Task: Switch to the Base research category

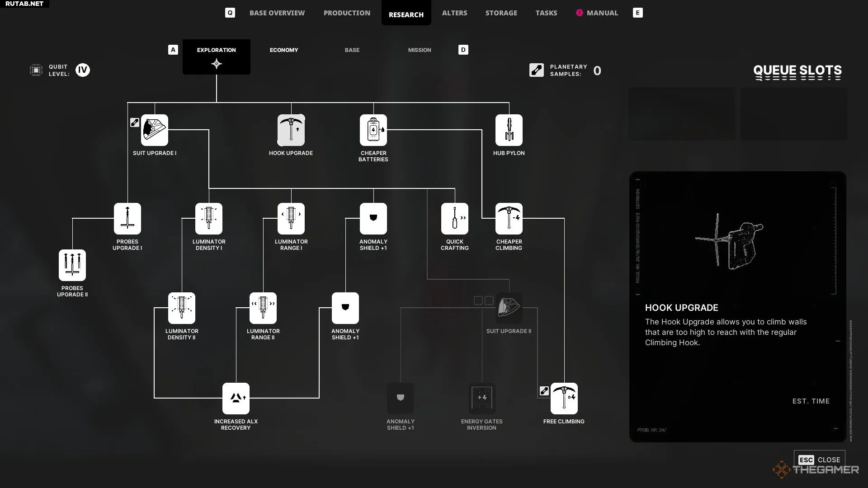Action: click(352, 50)
